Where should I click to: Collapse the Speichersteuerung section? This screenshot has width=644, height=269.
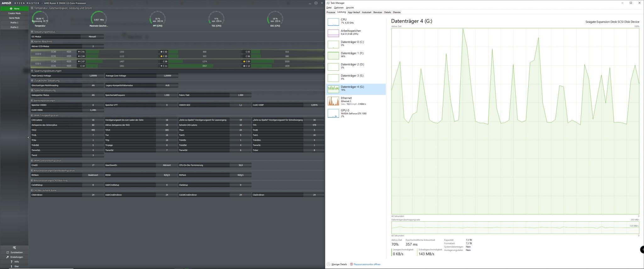(32, 90)
